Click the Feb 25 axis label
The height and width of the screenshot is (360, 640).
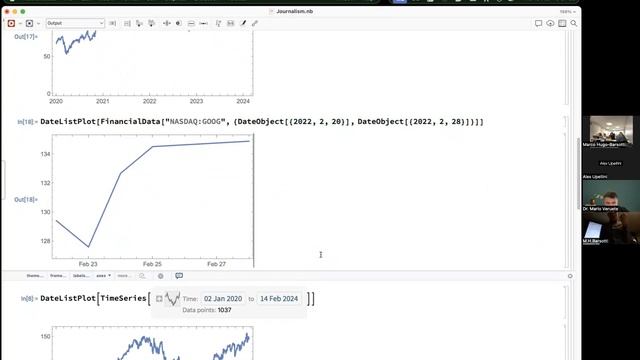pos(152,264)
